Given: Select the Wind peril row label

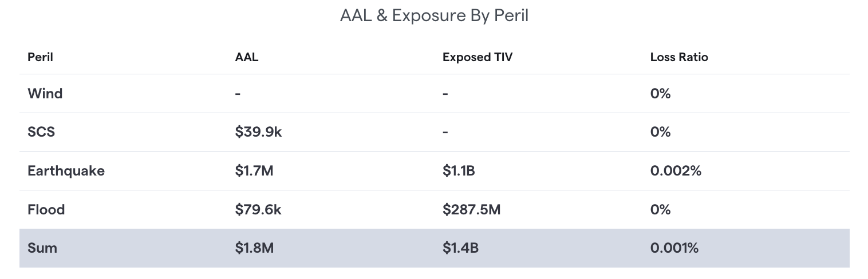Looking at the screenshot, I should [45, 94].
